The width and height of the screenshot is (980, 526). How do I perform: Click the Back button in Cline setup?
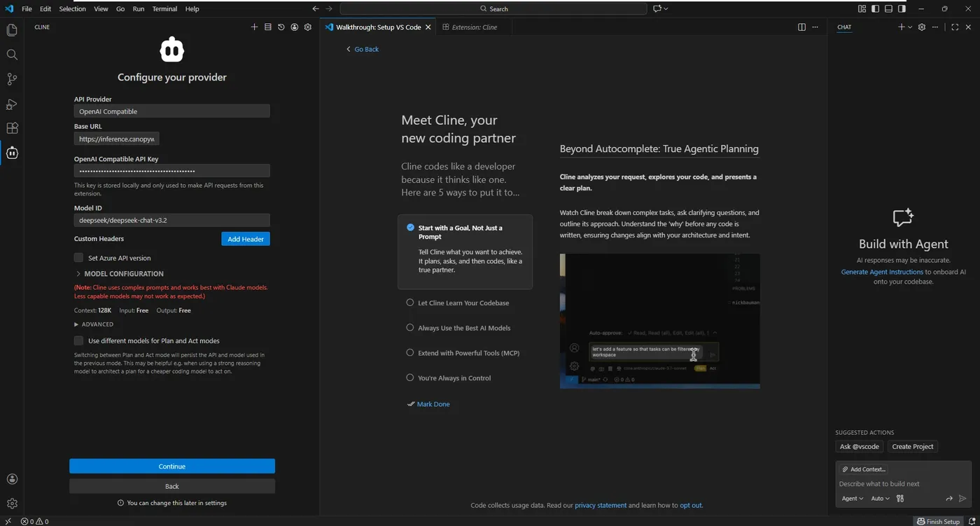click(x=172, y=486)
